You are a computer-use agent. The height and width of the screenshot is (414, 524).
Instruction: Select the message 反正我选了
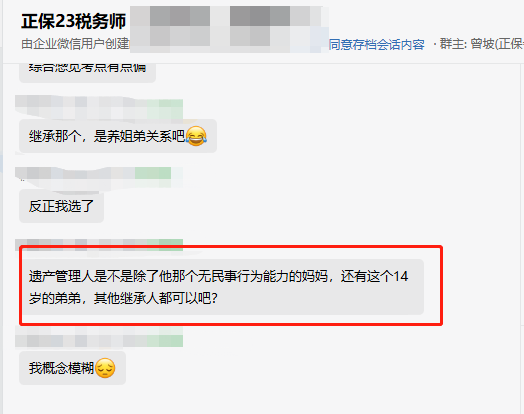click(x=61, y=206)
